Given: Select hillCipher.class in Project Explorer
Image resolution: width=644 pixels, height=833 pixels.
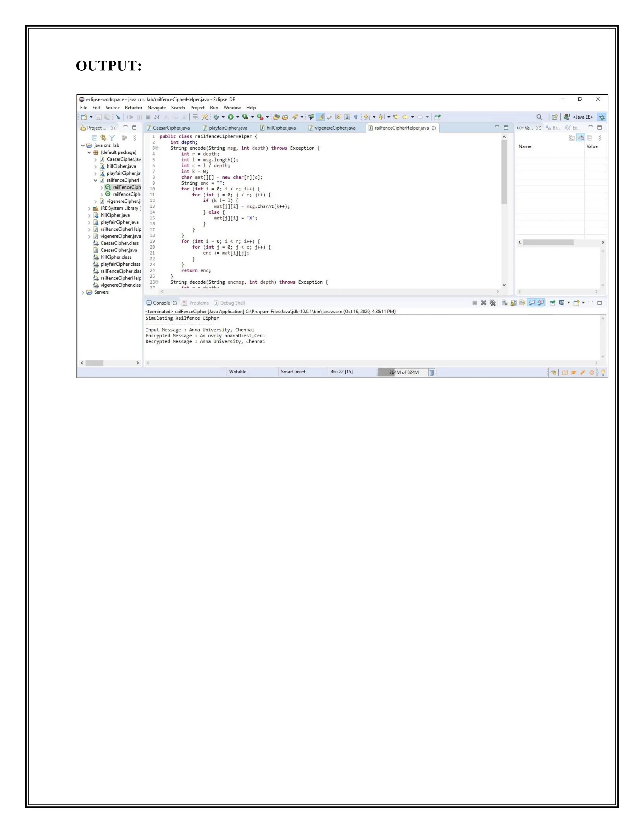Looking at the screenshot, I should [x=112, y=257].
